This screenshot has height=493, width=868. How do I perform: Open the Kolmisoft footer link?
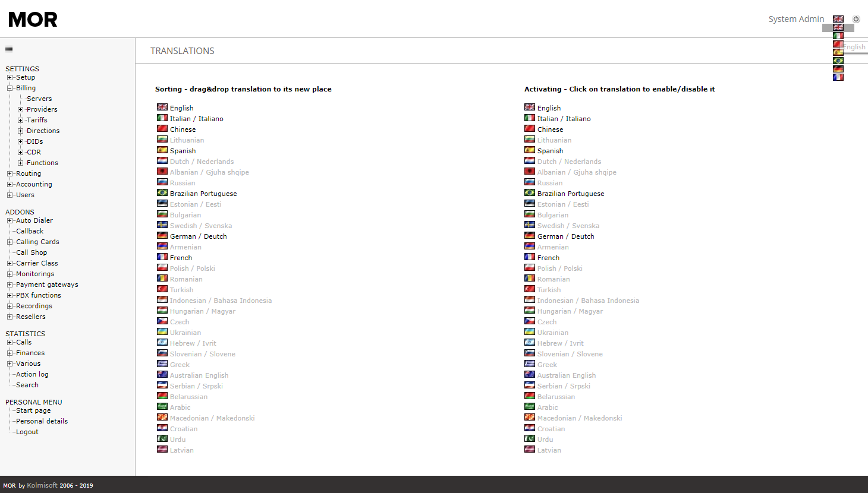click(42, 485)
